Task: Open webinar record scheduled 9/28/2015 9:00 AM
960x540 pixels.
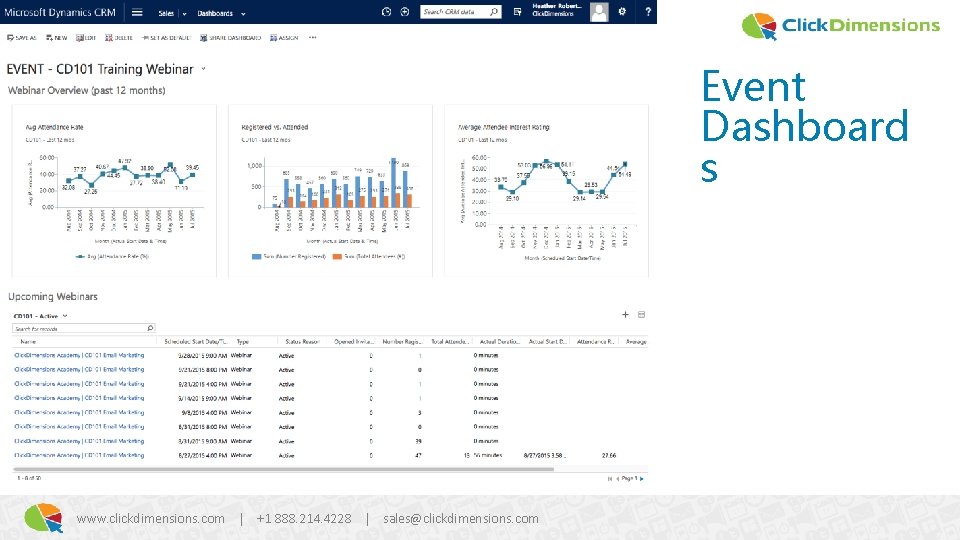Action: point(79,355)
